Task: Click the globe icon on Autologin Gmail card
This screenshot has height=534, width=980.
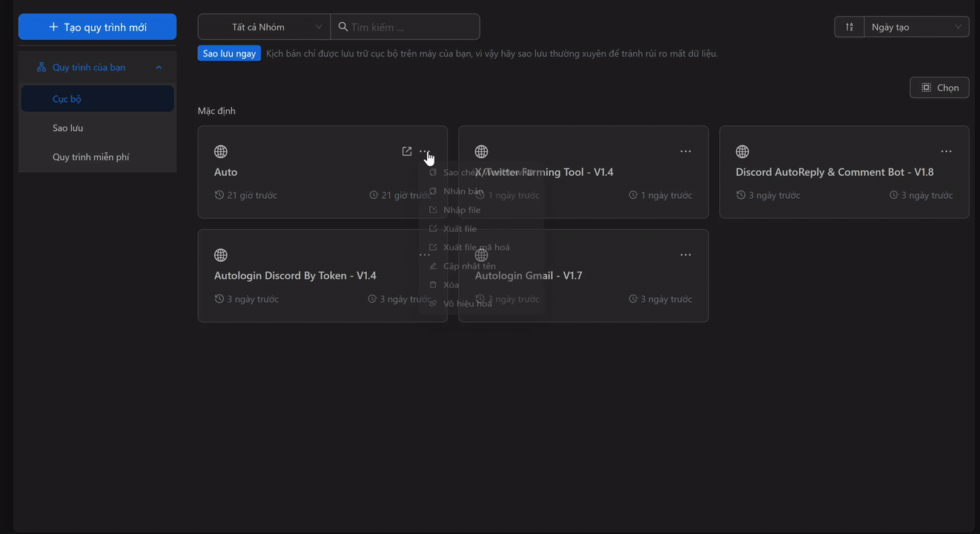Action: coord(481,254)
